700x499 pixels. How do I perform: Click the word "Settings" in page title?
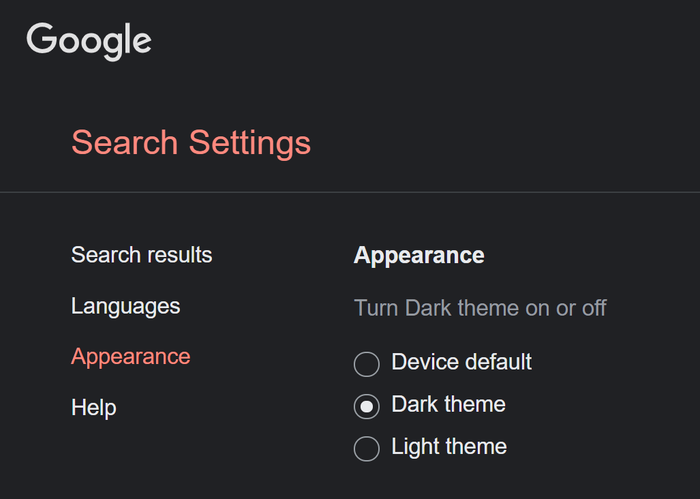[x=251, y=143]
